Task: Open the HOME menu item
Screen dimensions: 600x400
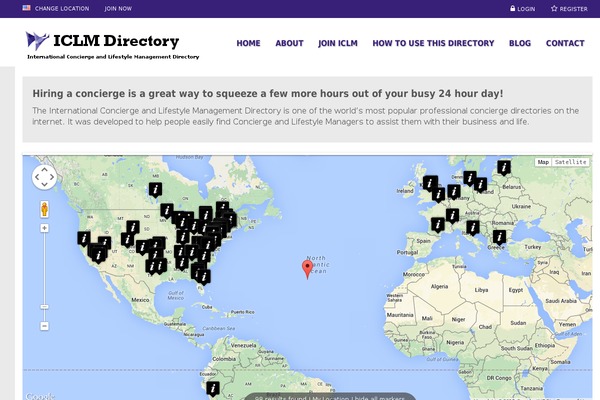Action: [248, 43]
